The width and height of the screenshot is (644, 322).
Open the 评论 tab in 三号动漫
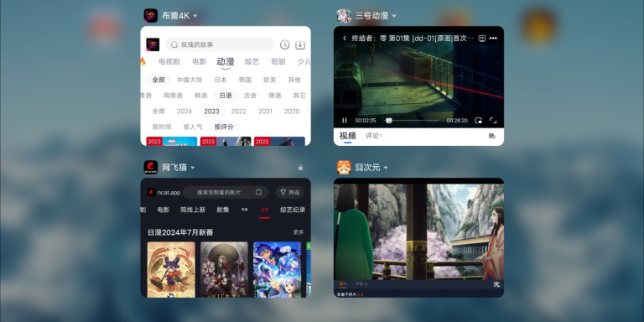[x=374, y=136]
